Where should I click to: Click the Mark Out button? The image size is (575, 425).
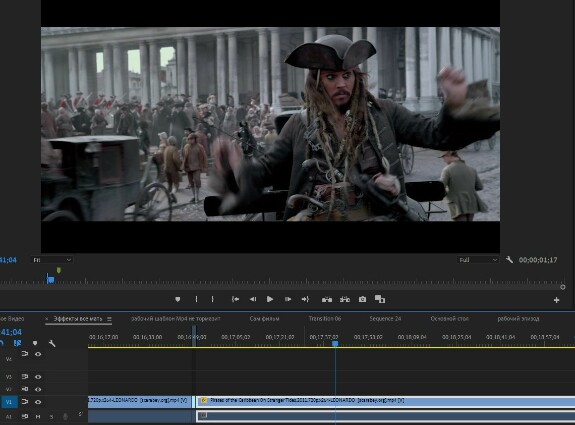coord(213,300)
